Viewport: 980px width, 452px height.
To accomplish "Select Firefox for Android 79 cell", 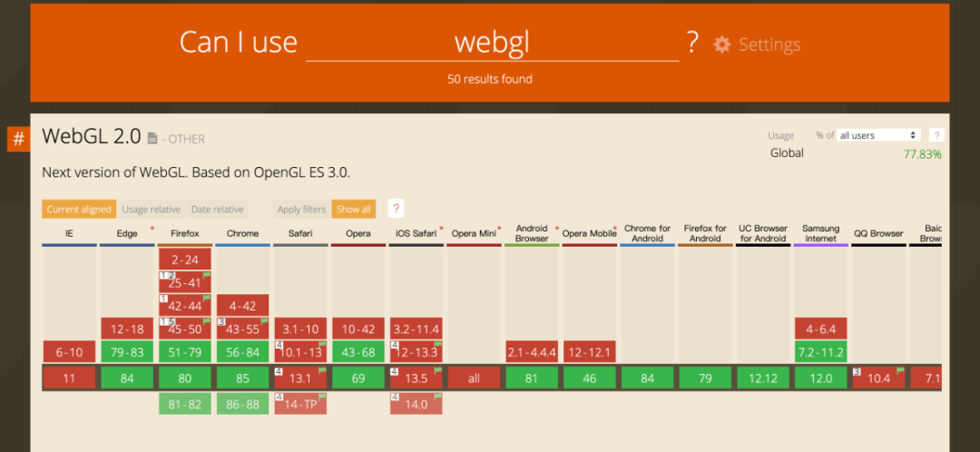I will (x=705, y=378).
